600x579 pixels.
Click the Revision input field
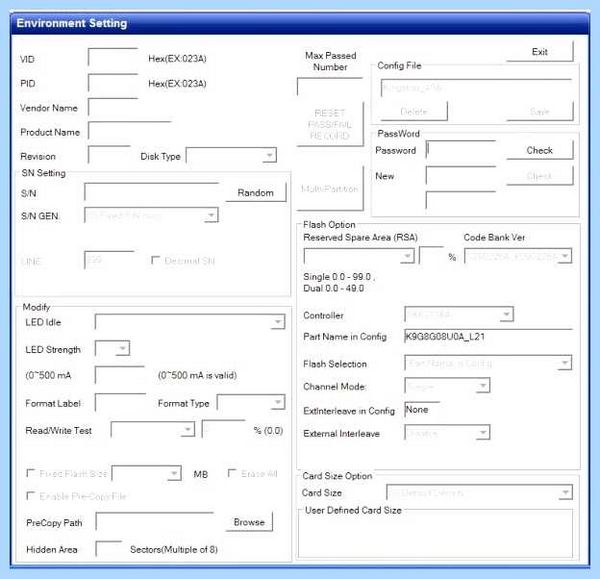[x=109, y=155]
